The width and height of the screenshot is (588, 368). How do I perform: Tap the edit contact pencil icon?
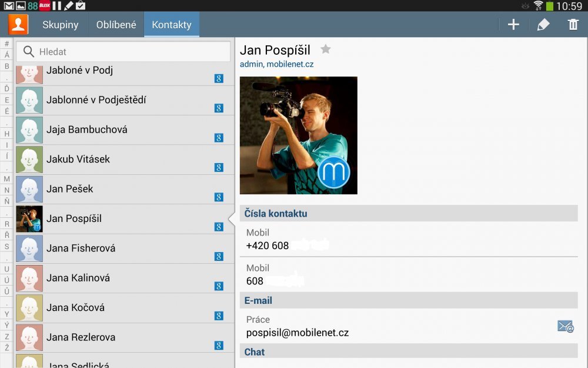(x=543, y=25)
